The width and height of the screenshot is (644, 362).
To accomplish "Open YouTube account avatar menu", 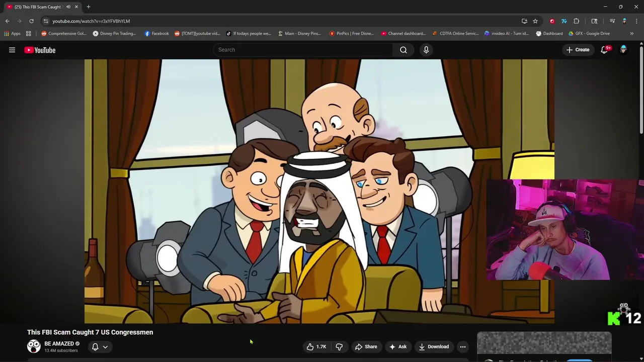I will [623, 50].
